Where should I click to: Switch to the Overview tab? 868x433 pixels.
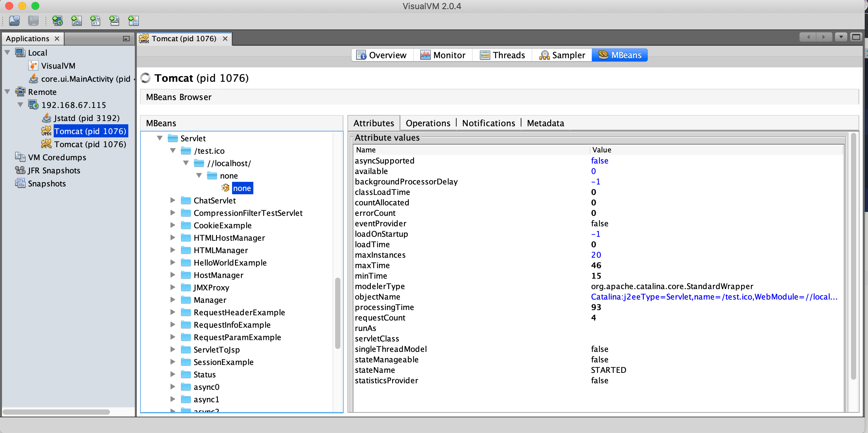tap(382, 55)
